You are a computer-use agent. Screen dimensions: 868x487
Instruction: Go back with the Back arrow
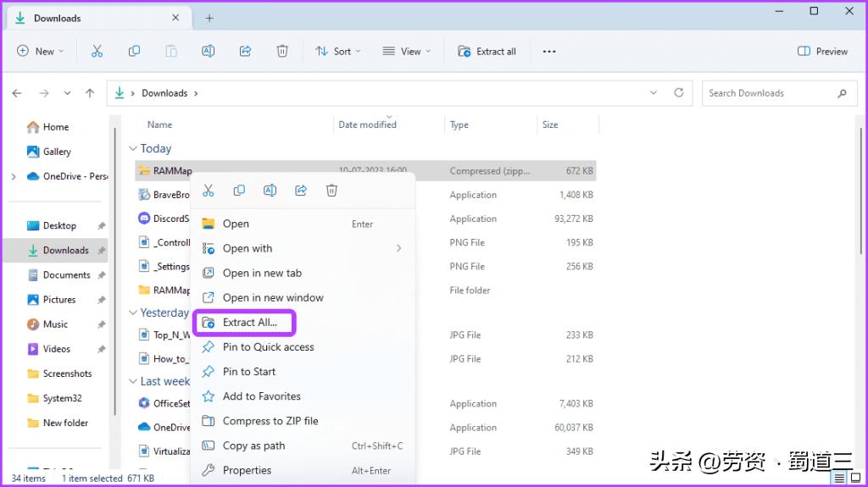pyautogui.click(x=17, y=93)
